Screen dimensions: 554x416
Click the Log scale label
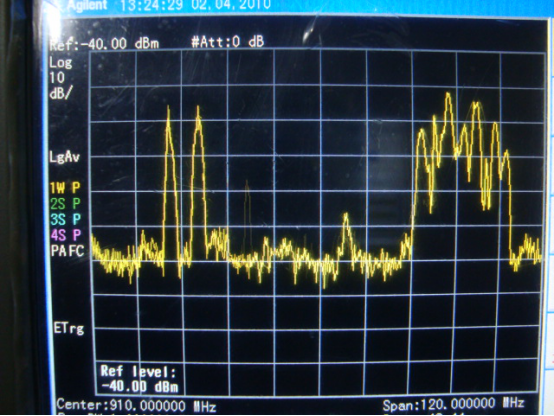coord(60,63)
